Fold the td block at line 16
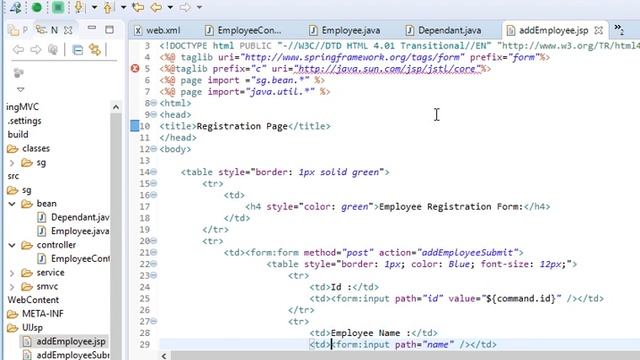 [x=153, y=195]
